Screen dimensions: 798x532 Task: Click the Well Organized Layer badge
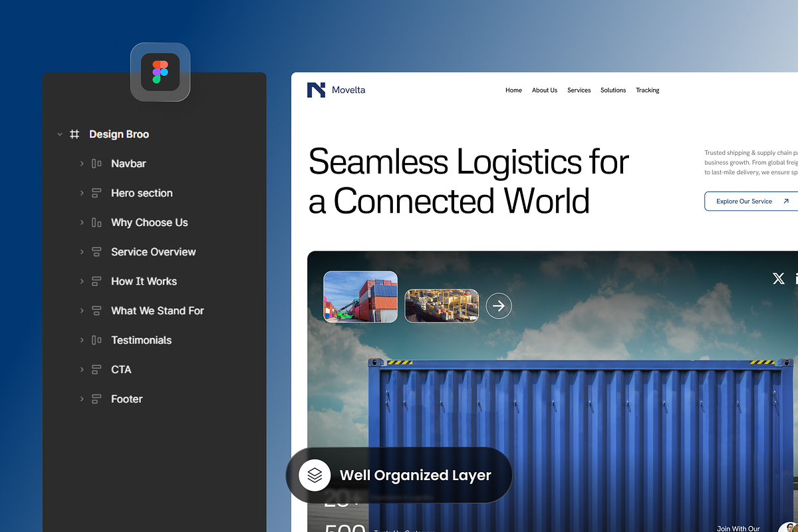coord(399,475)
